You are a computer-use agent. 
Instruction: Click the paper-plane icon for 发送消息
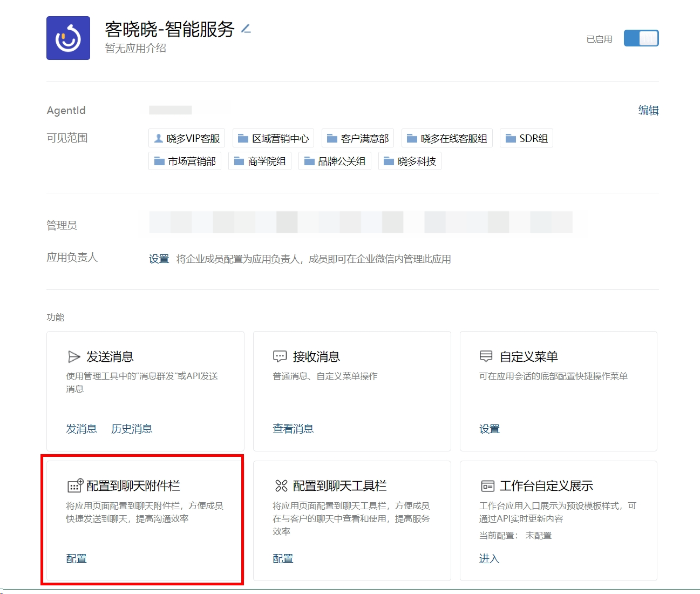click(x=74, y=356)
